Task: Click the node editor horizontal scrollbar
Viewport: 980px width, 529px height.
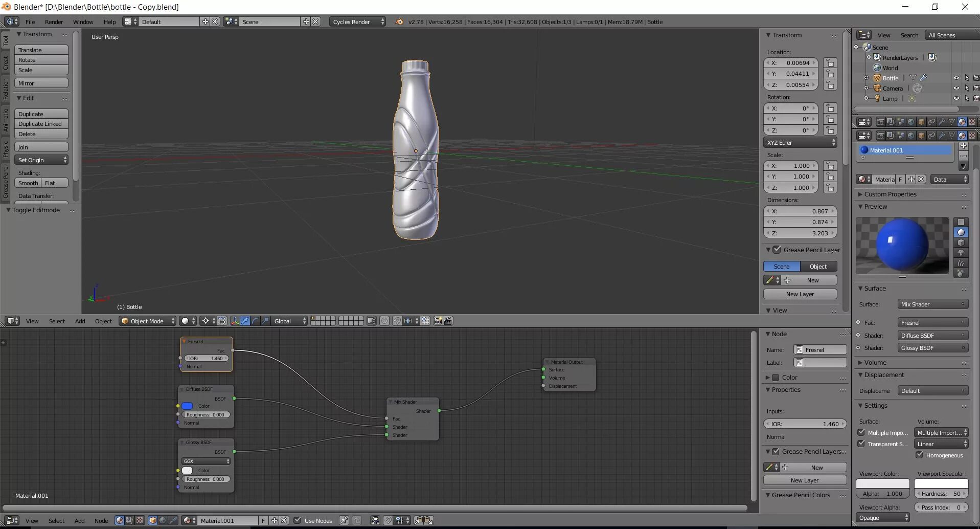Action: pos(374,508)
